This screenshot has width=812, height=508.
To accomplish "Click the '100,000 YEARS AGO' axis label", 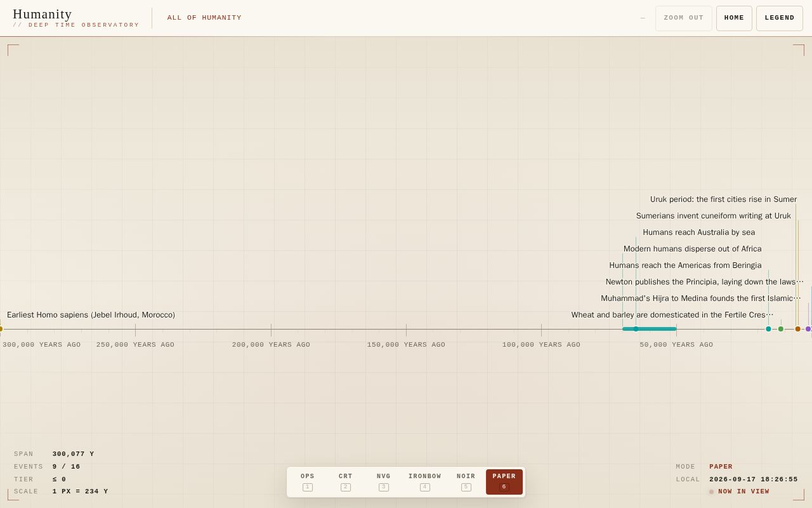I will tap(541, 345).
